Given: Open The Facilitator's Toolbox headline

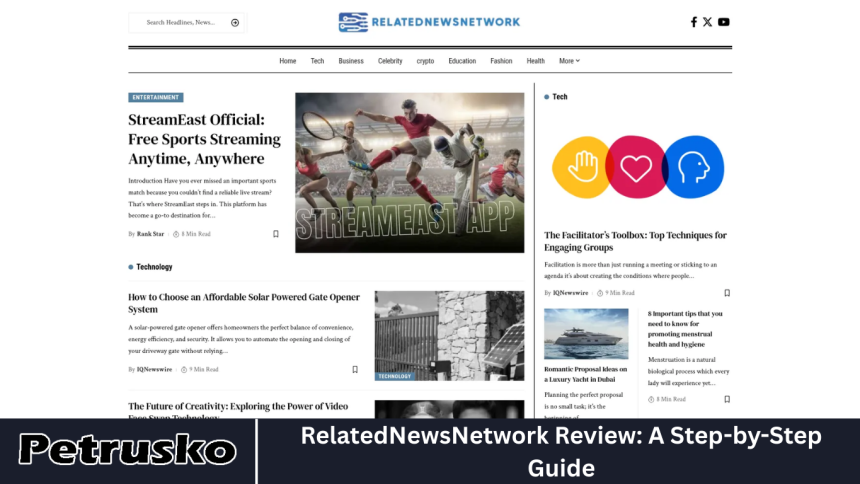Looking at the screenshot, I should point(635,241).
